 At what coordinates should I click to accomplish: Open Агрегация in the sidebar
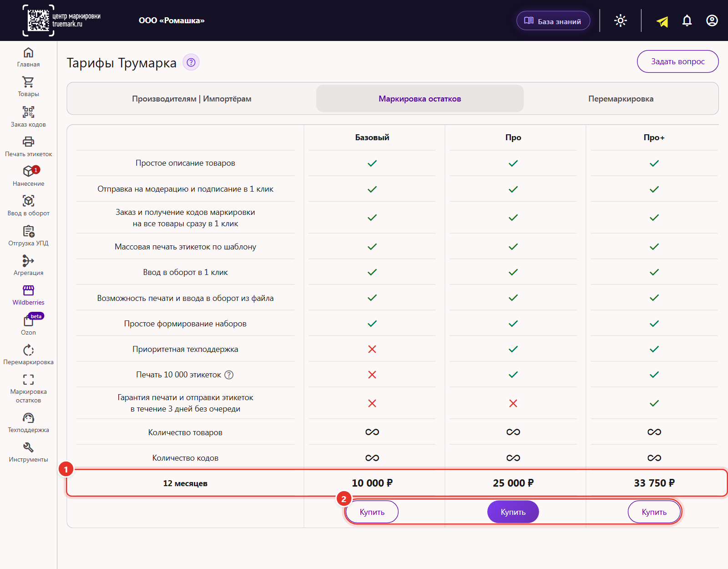point(28,265)
